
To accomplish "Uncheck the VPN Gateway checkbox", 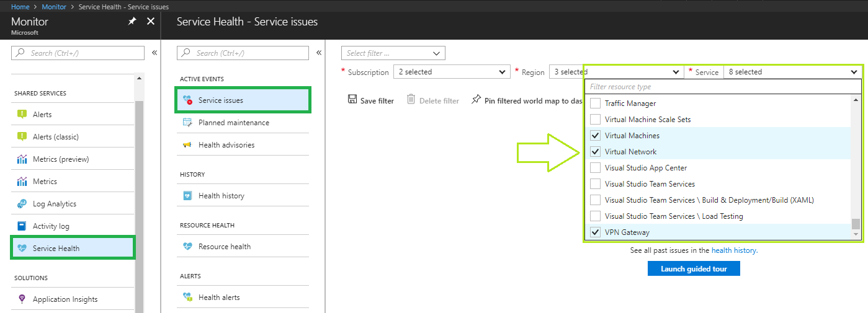I will [595, 232].
